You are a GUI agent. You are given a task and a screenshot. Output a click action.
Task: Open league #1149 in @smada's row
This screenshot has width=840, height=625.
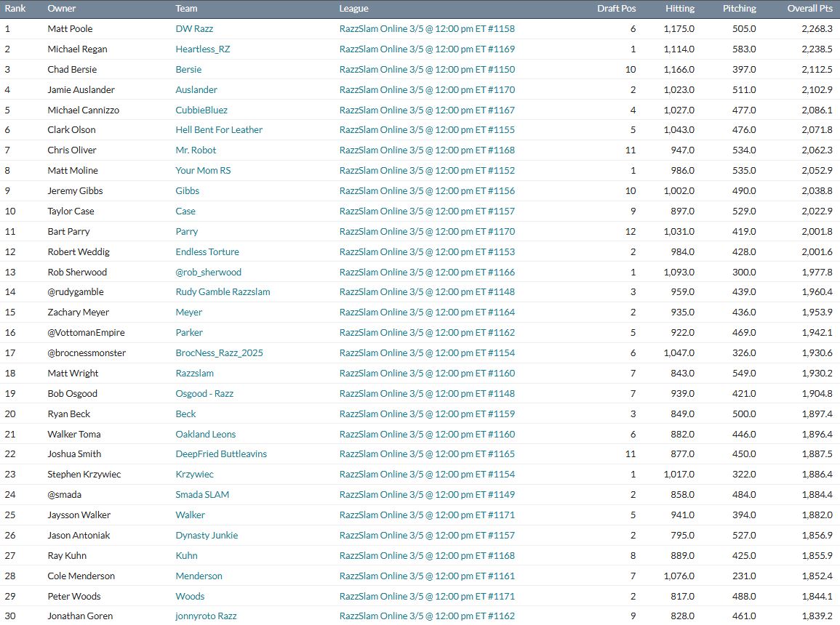(427, 495)
